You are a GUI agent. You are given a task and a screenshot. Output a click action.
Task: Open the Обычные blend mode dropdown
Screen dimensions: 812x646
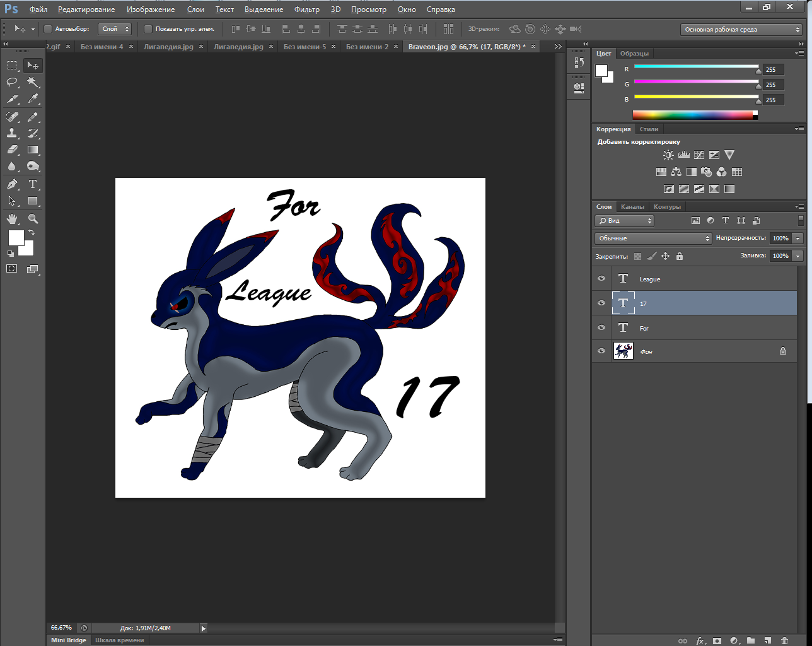pyautogui.click(x=653, y=238)
